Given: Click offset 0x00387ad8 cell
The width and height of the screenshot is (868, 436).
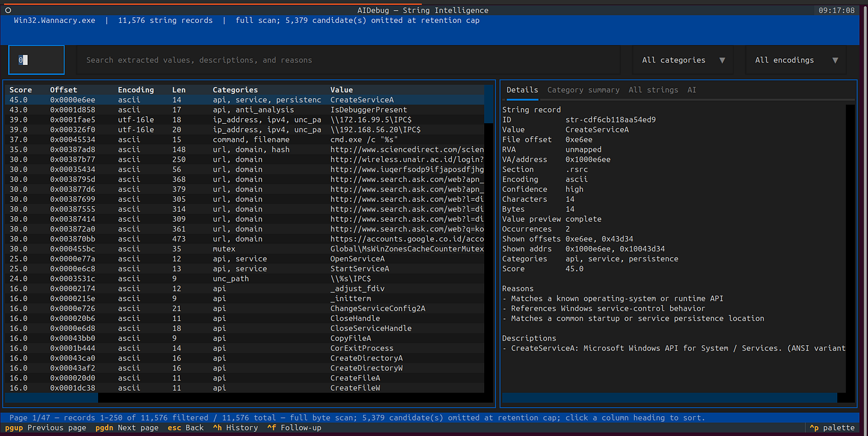Looking at the screenshot, I should [x=73, y=149].
